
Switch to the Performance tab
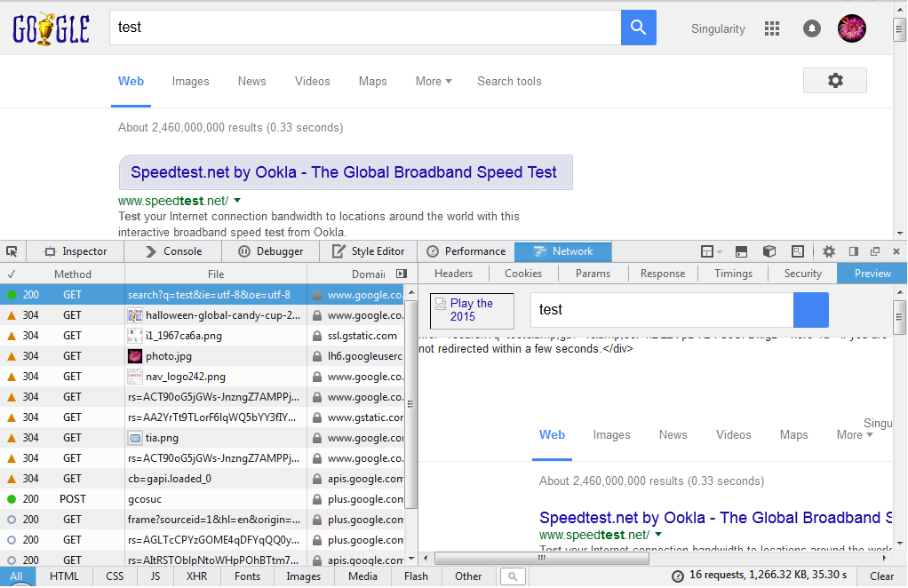(x=466, y=251)
